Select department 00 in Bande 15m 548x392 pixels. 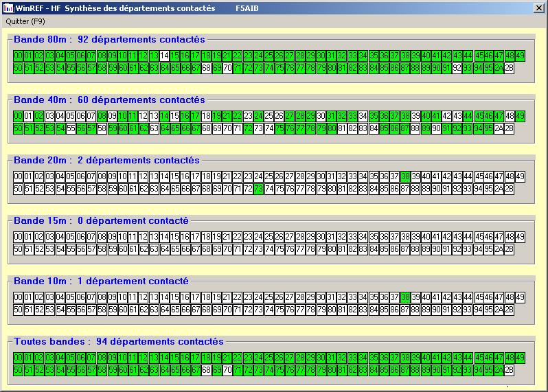pyautogui.click(x=18, y=237)
